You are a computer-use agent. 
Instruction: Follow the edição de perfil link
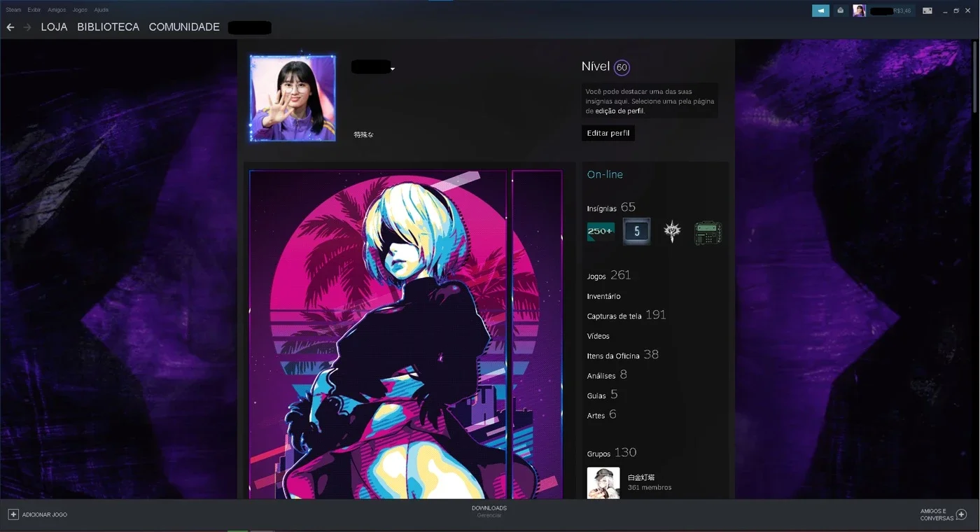(619, 111)
